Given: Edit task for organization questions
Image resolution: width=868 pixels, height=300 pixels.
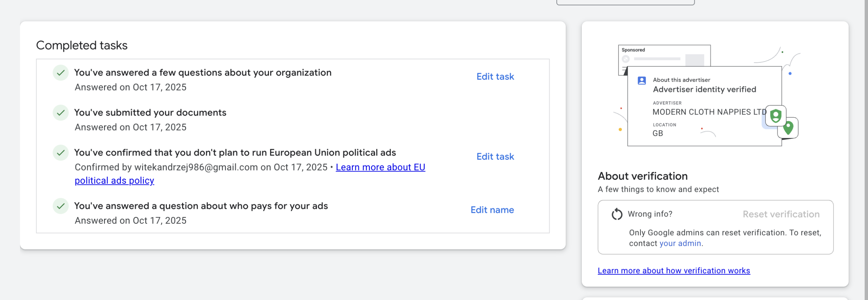Looking at the screenshot, I should point(495,77).
